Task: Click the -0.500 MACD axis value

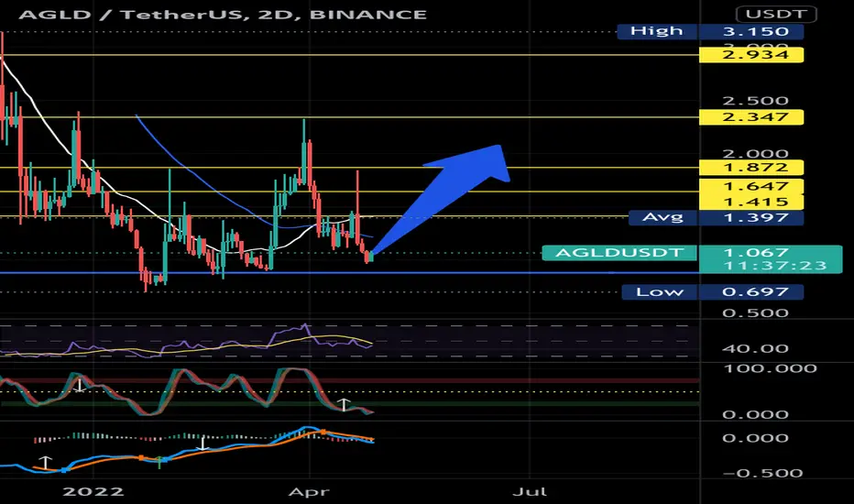Action: (762, 473)
